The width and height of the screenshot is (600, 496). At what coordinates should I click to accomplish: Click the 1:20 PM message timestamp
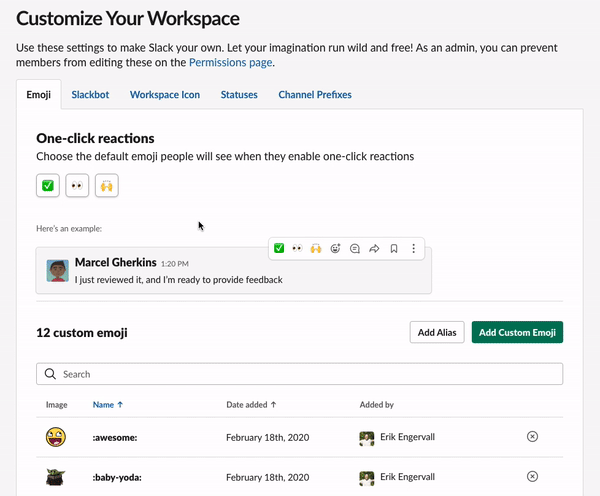point(175,264)
